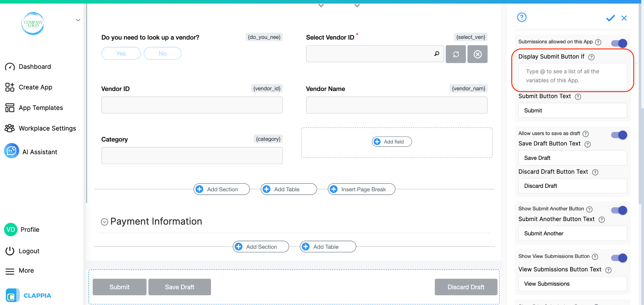
Task: Add Table under Payment Information
Action: (328, 247)
